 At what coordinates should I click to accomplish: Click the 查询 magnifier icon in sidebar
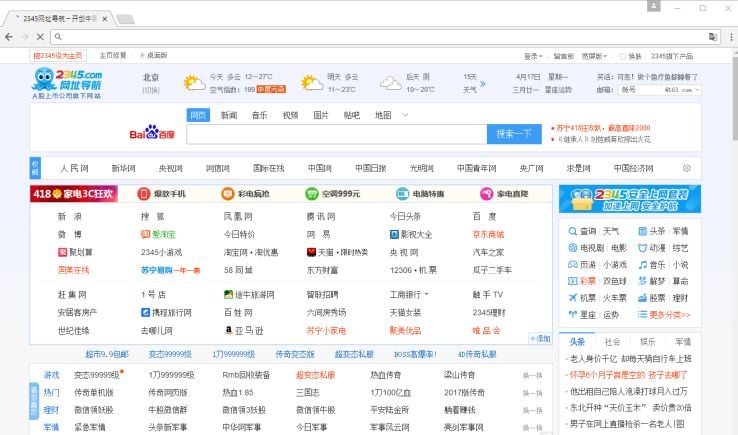(572, 231)
